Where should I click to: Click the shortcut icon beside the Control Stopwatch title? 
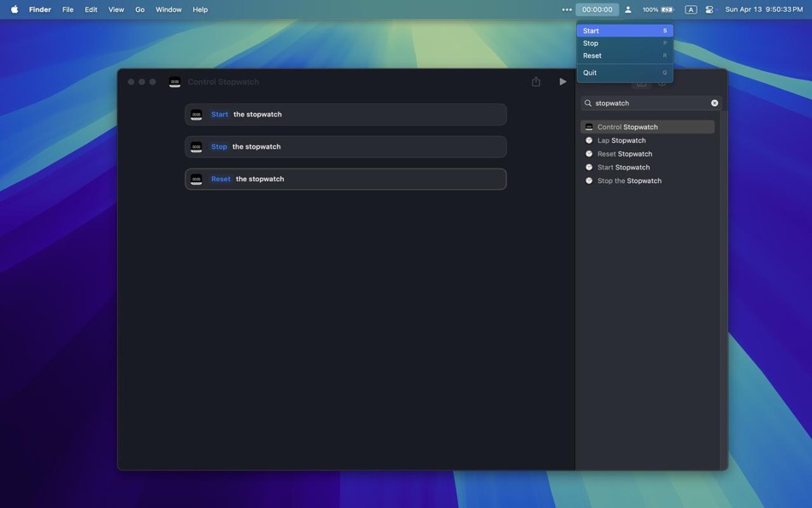(x=175, y=82)
